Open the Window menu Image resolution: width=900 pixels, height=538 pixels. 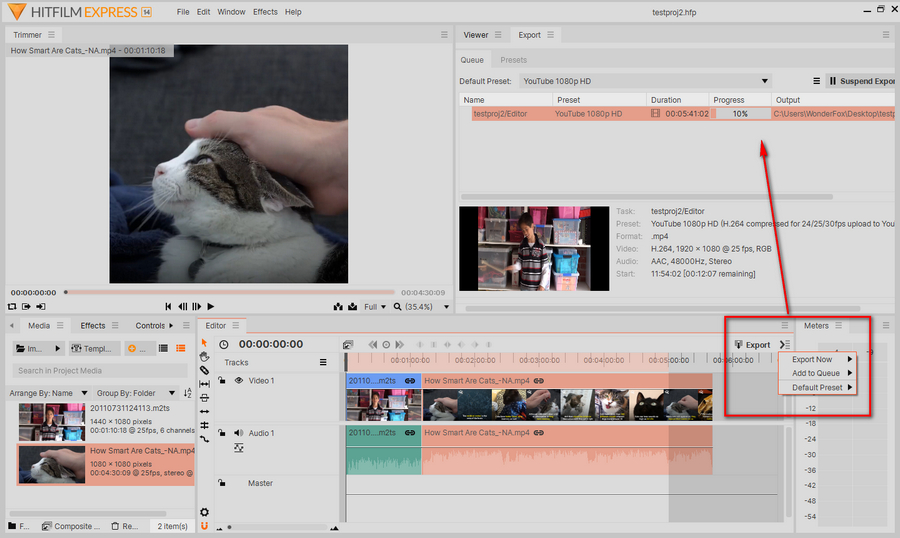coord(231,11)
